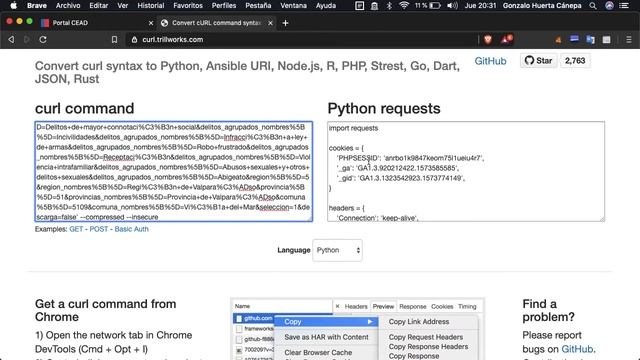This screenshot has height=360, width=640.
Task: Click the browser back arrow
Action: (11, 40)
